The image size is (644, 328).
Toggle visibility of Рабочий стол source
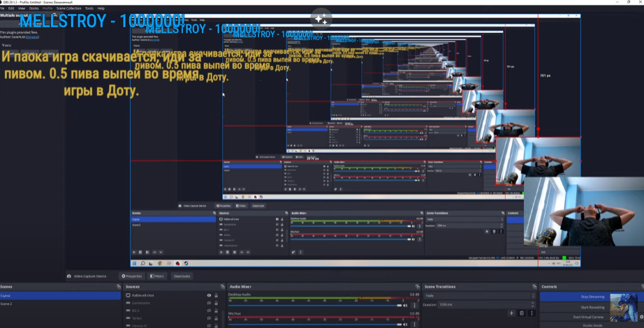(x=209, y=296)
